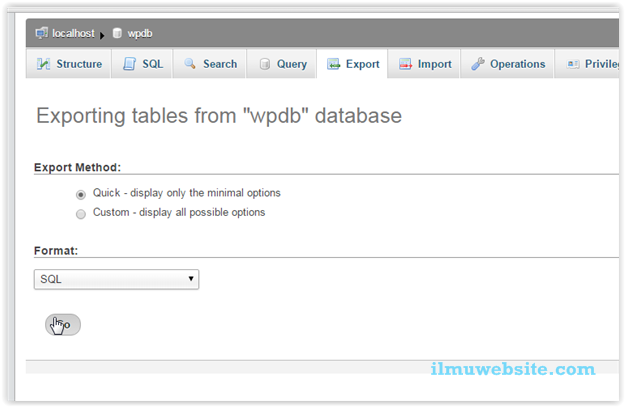The height and width of the screenshot is (407, 625).
Task: Click the SQL tab's document icon
Action: coord(130,64)
